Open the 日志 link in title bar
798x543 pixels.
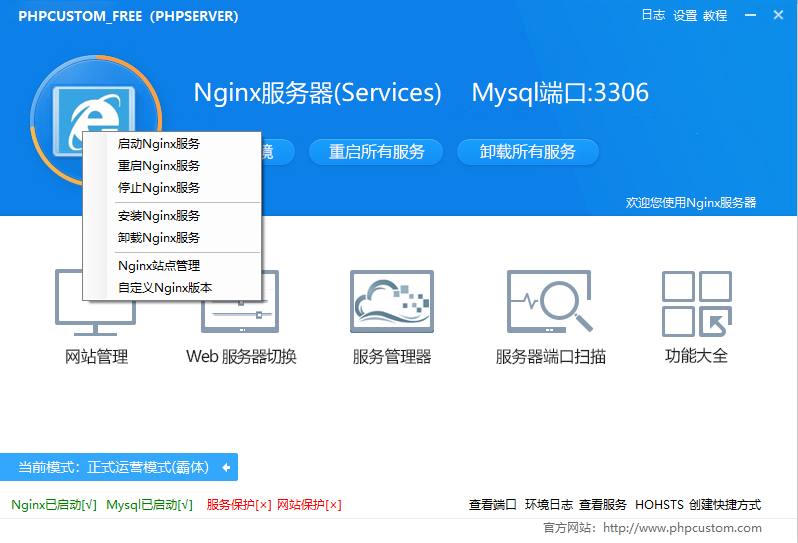653,15
